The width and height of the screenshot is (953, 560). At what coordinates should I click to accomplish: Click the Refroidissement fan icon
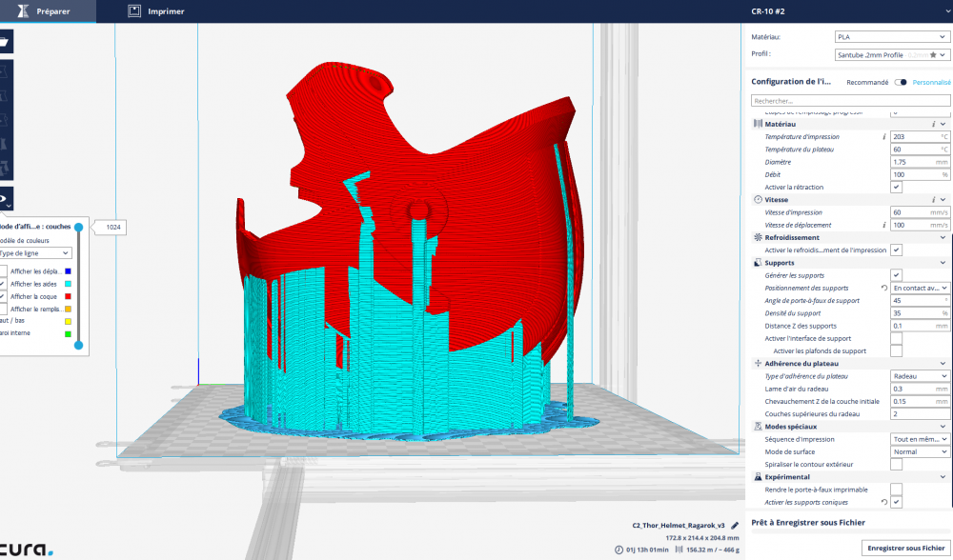[758, 237]
